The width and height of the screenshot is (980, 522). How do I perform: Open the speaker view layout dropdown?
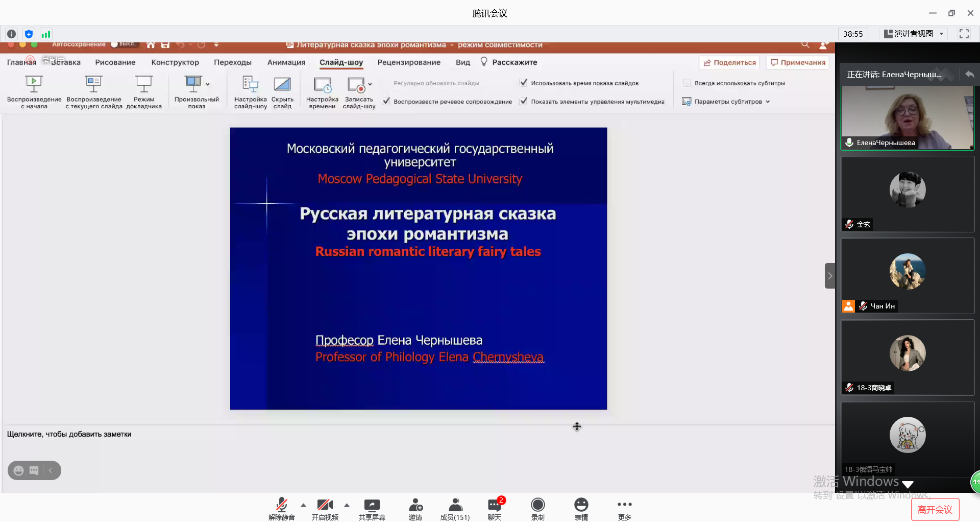pos(914,34)
